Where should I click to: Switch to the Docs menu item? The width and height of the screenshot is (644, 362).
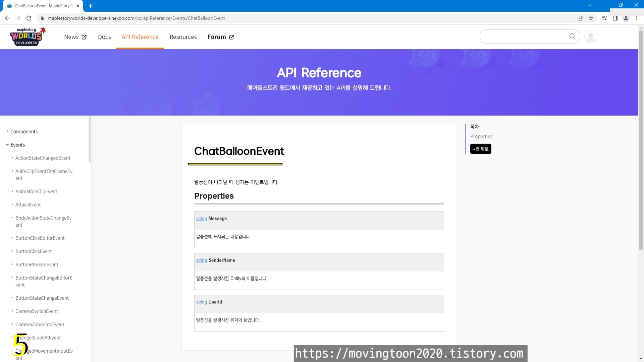[104, 37]
